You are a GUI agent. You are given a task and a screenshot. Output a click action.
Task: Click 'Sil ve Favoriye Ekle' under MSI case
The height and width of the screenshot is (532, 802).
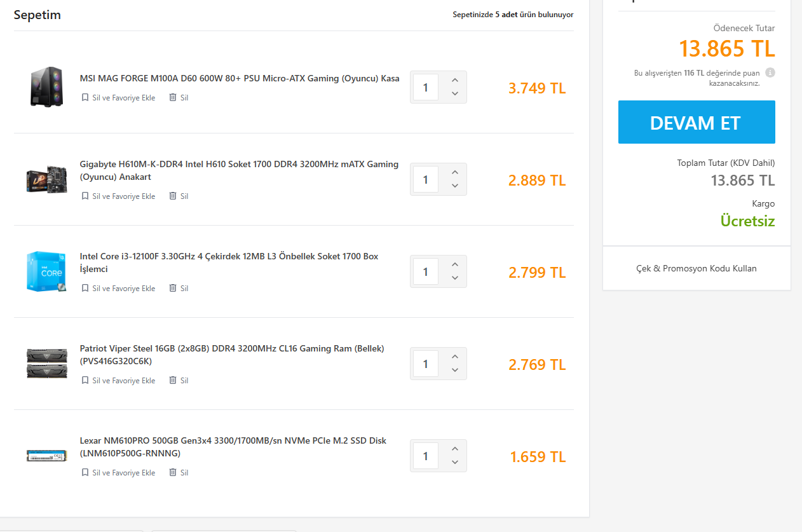coord(124,98)
